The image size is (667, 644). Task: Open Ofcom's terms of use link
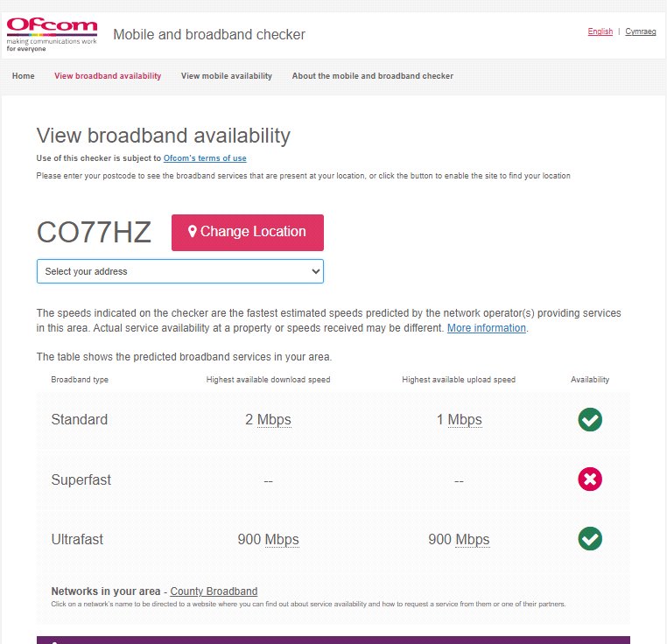click(x=205, y=158)
